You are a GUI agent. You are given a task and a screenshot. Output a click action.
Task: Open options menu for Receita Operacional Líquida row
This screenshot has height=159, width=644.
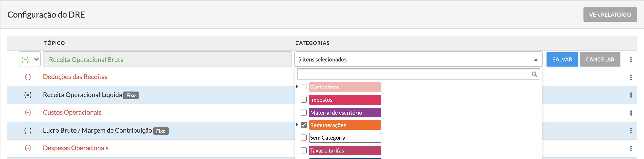point(631,95)
